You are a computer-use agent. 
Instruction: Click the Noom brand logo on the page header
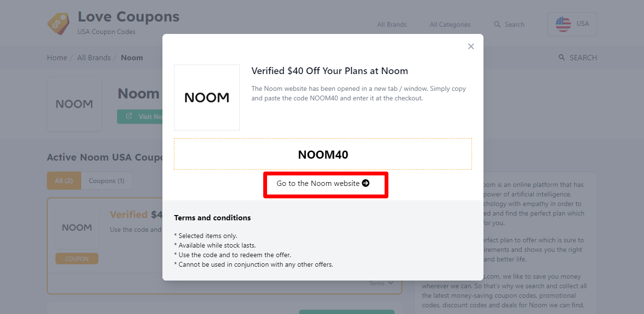coord(74,104)
